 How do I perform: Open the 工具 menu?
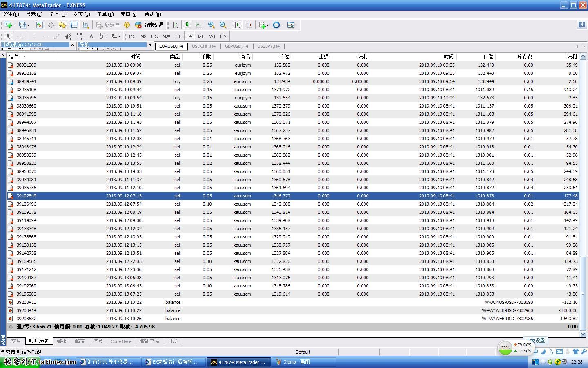click(105, 14)
